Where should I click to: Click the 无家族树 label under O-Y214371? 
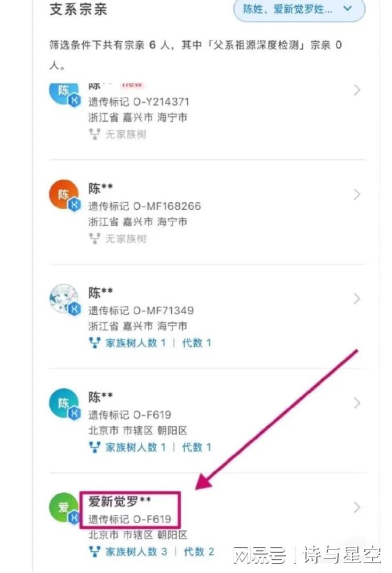(x=126, y=134)
